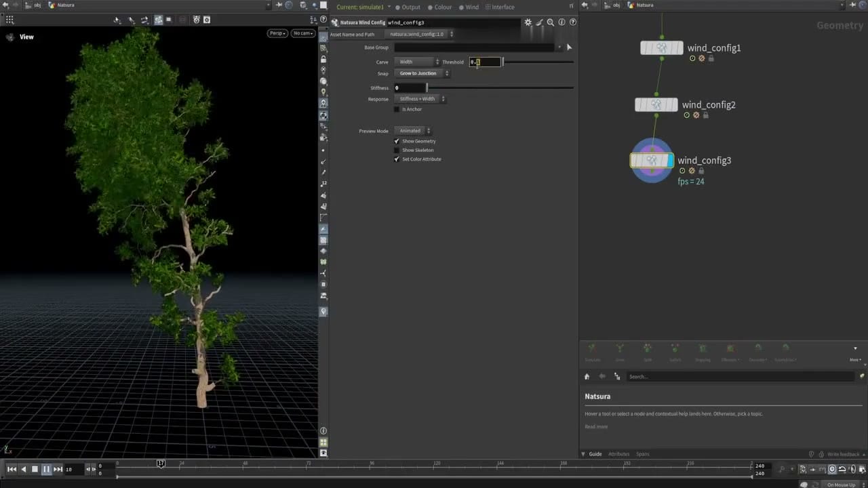Open the gear settings menu in parameter pane
This screenshot has width=868, height=488.
coord(528,22)
